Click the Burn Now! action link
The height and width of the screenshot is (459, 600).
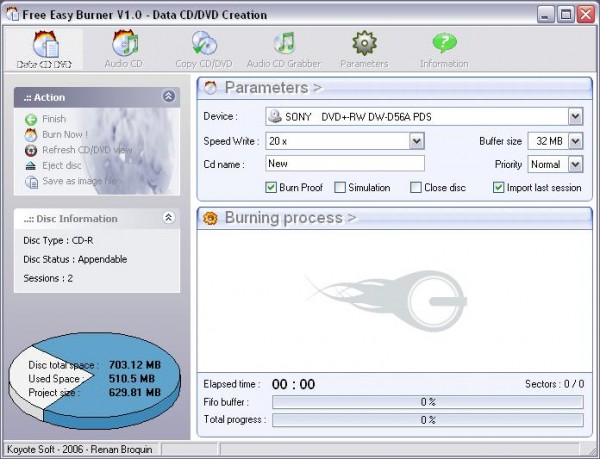pyautogui.click(x=64, y=134)
